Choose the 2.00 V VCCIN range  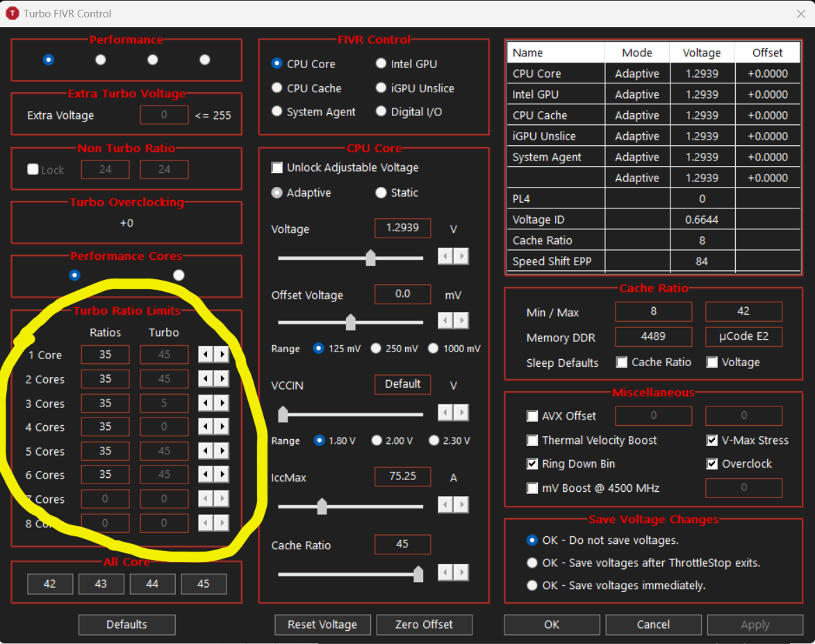(x=377, y=440)
